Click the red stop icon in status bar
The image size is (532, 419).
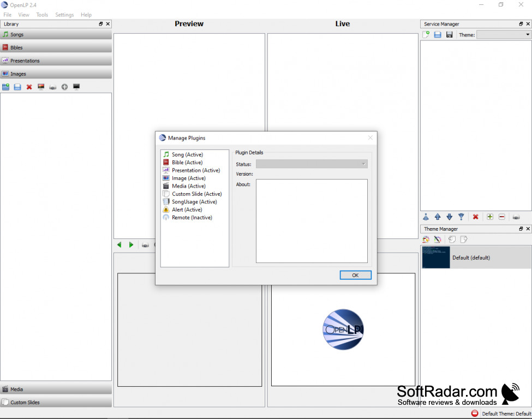pos(475,413)
